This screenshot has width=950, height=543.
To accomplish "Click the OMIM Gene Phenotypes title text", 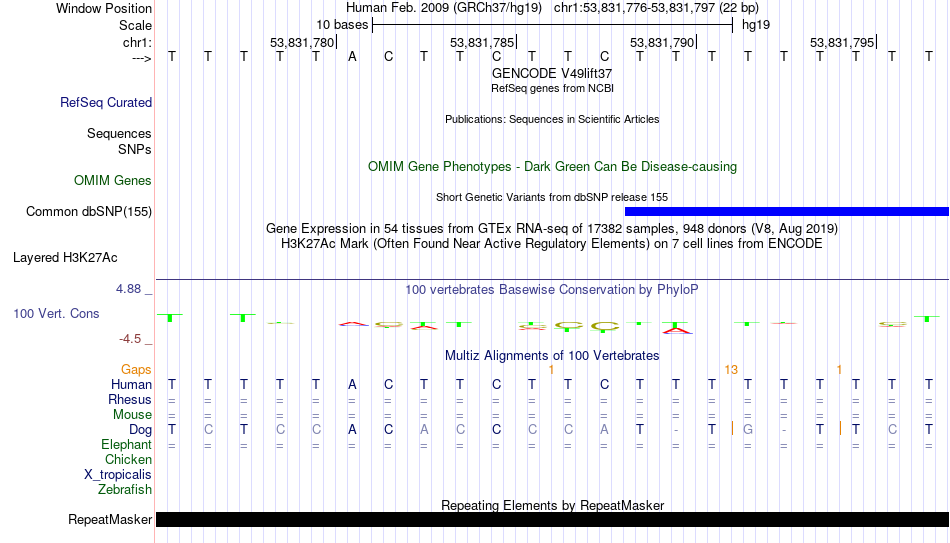I will tap(552, 167).
